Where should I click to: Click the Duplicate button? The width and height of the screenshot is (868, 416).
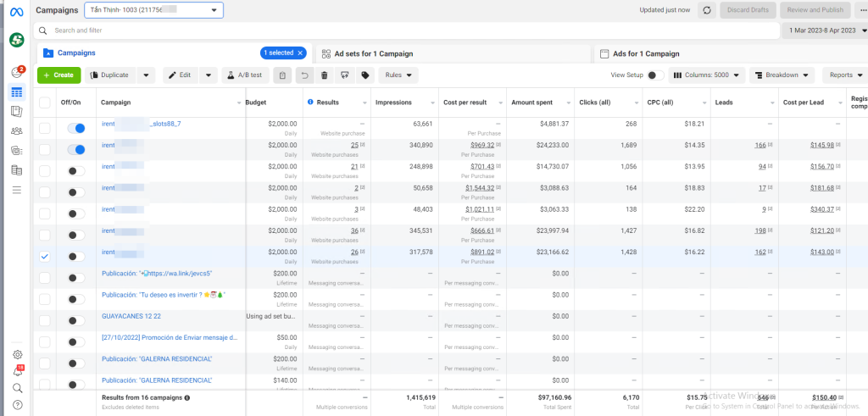pos(111,75)
